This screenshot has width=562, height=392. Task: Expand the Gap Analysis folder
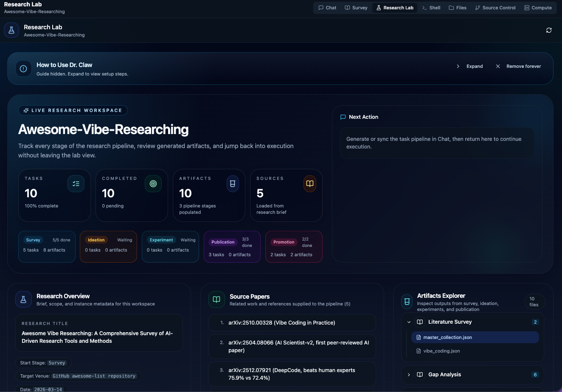click(409, 375)
